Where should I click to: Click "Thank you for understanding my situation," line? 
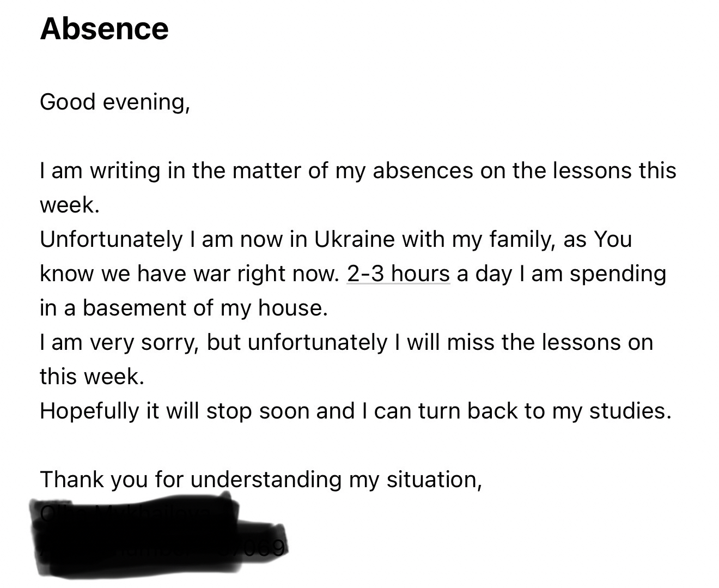[x=260, y=480]
